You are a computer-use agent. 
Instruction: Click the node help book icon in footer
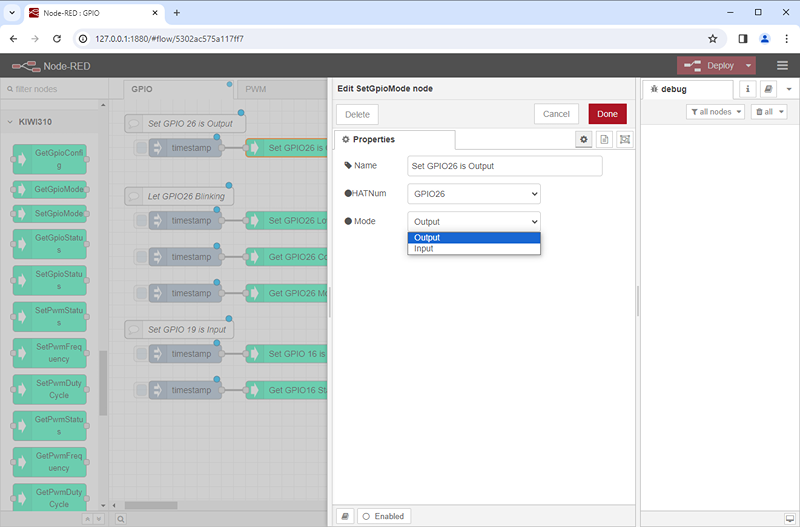(x=345, y=516)
